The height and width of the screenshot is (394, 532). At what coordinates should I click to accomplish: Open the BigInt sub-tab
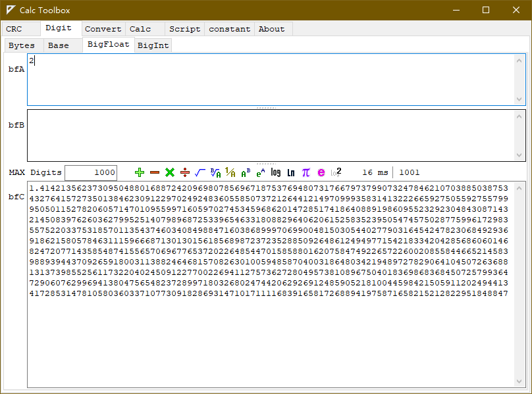click(153, 45)
